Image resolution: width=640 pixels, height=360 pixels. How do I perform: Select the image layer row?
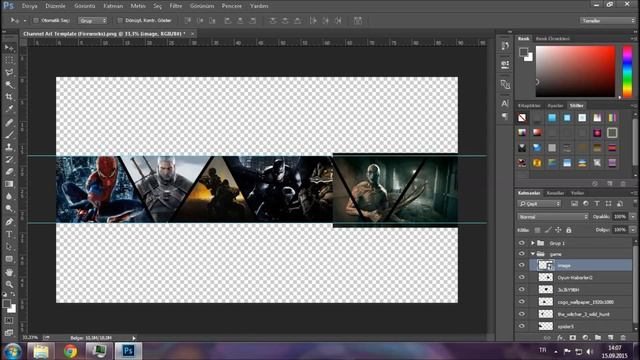coord(580,265)
